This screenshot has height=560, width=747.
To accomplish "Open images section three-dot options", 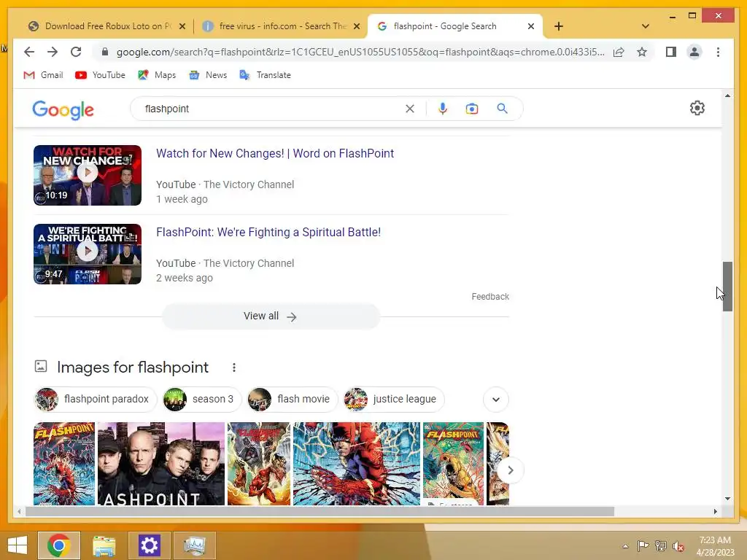I will click(x=233, y=367).
